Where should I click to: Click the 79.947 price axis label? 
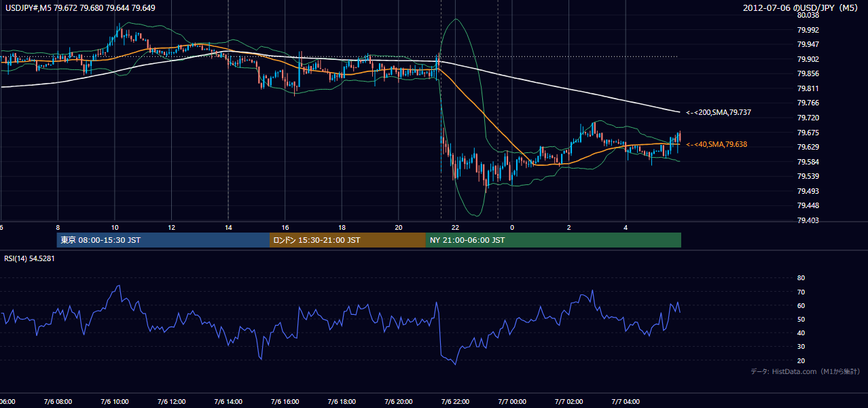[808, 44]
